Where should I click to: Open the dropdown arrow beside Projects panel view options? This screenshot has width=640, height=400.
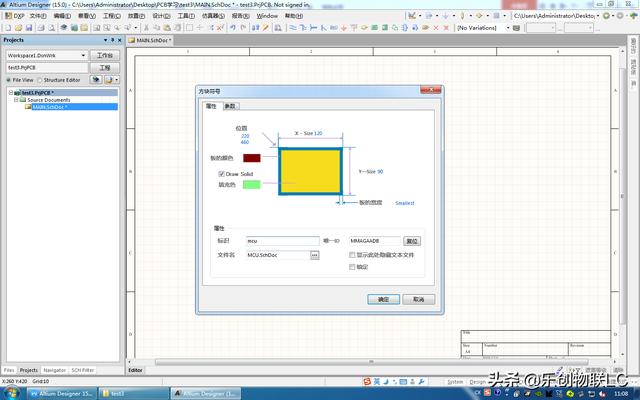(117, 80)
